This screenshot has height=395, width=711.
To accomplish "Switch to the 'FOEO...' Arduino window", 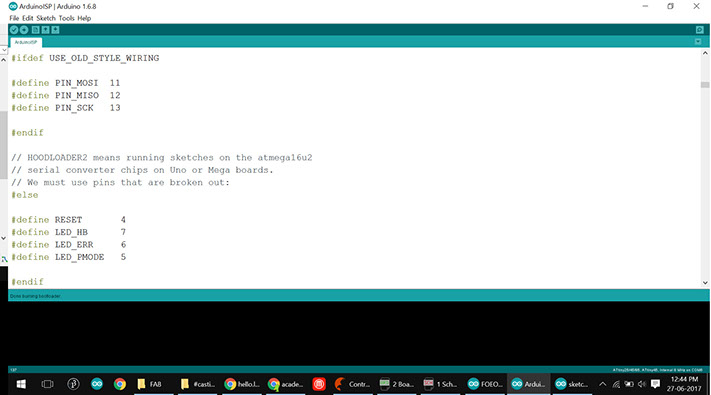I will click(485, 384).
